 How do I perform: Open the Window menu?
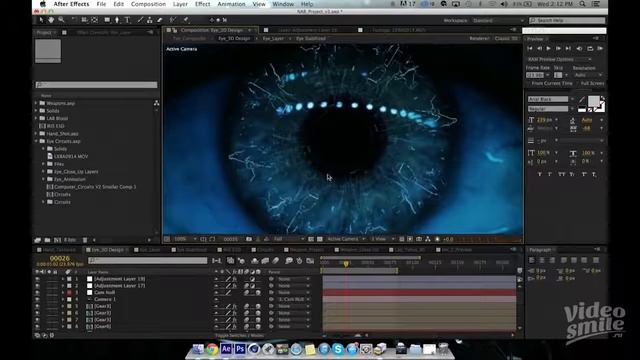283,4
